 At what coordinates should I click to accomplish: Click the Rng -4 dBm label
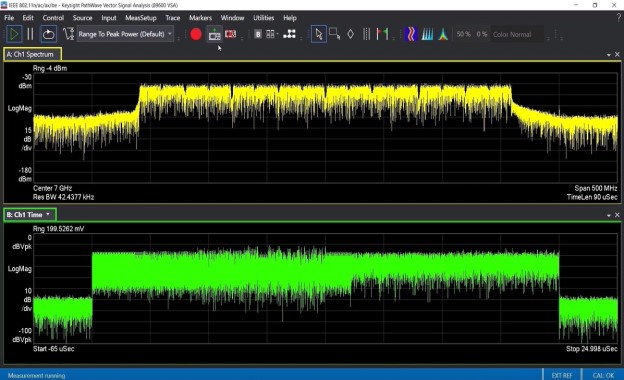tap(50, 68)
